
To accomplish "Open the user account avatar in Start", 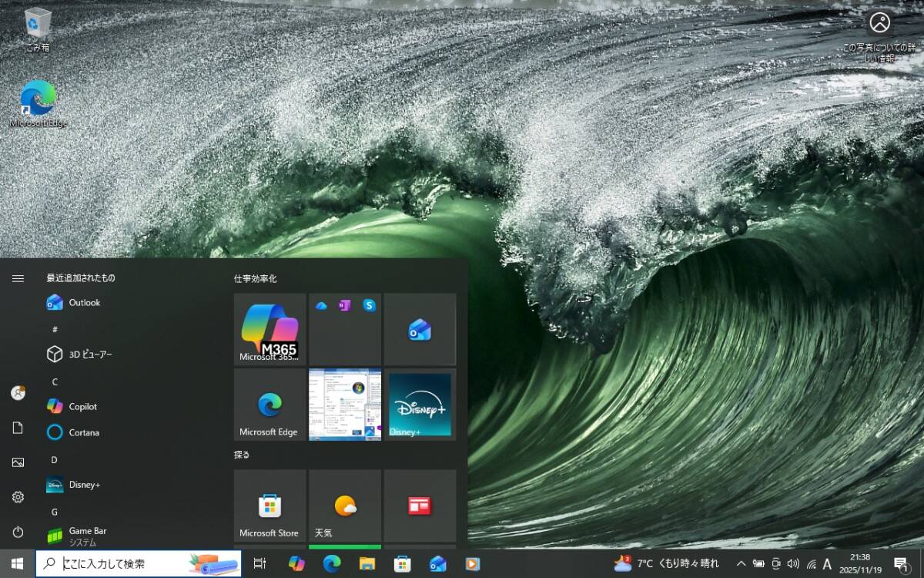I will (18, 392).
